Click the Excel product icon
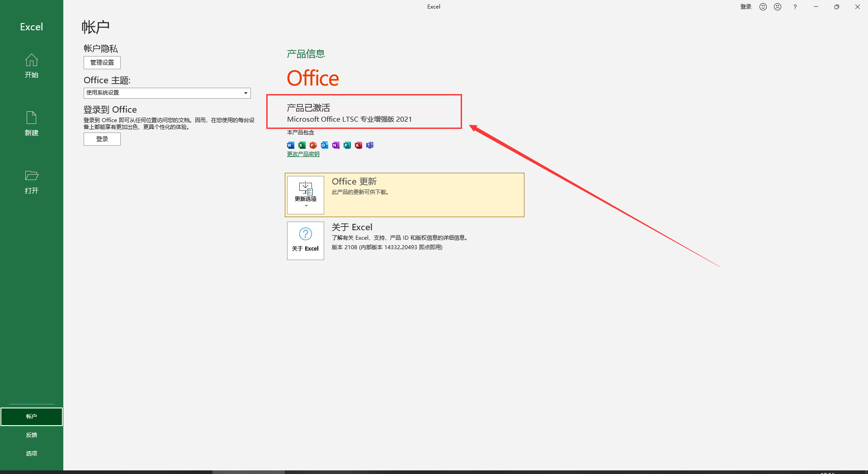868x474 pixels. coord(302,145)
